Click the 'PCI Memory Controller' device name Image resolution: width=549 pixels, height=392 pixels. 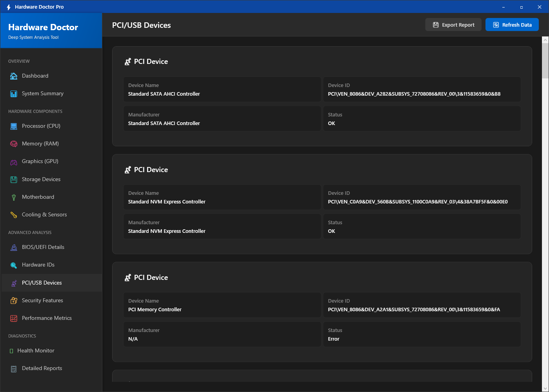155,310
